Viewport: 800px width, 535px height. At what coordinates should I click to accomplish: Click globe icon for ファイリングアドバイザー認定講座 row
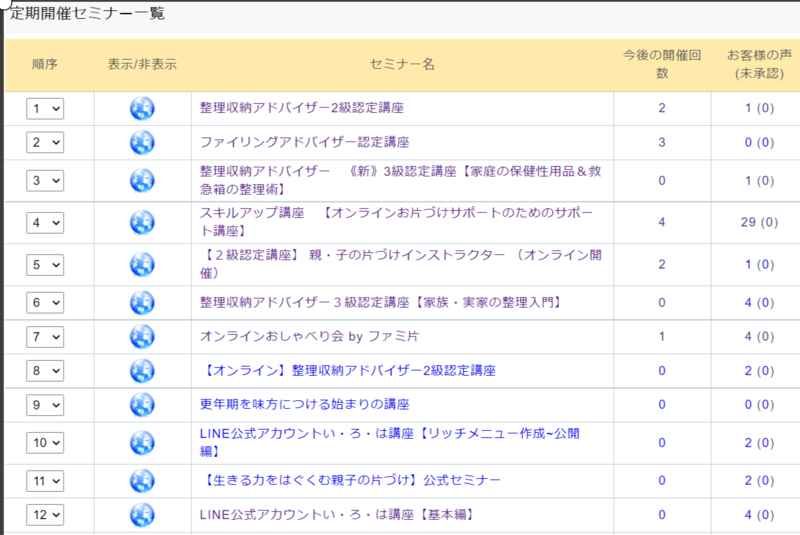tap(142, 142)
